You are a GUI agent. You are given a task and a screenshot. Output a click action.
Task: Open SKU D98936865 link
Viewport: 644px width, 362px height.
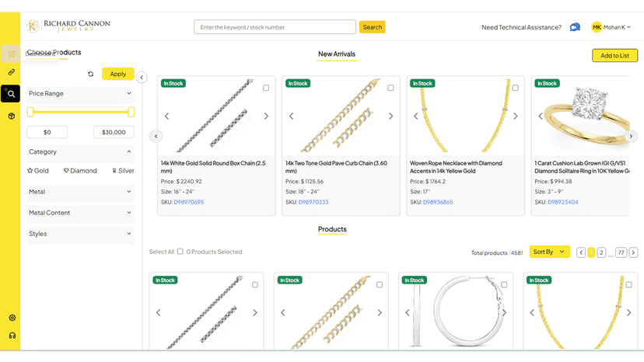[438, 202]
